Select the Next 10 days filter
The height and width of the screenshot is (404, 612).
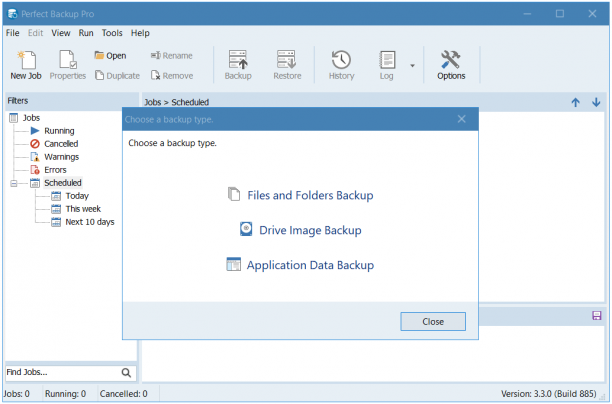pyautogui.click(x=90, y=222)
